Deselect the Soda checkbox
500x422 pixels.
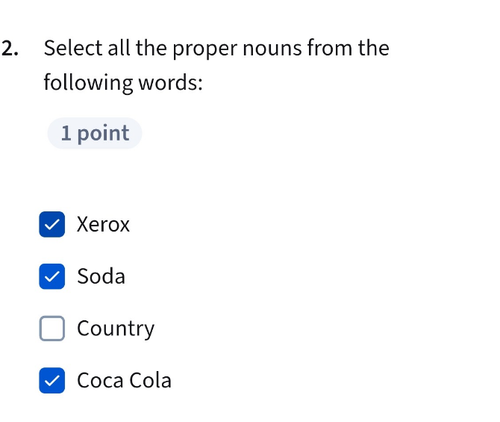pyautogui.click(x=52, y=276)
